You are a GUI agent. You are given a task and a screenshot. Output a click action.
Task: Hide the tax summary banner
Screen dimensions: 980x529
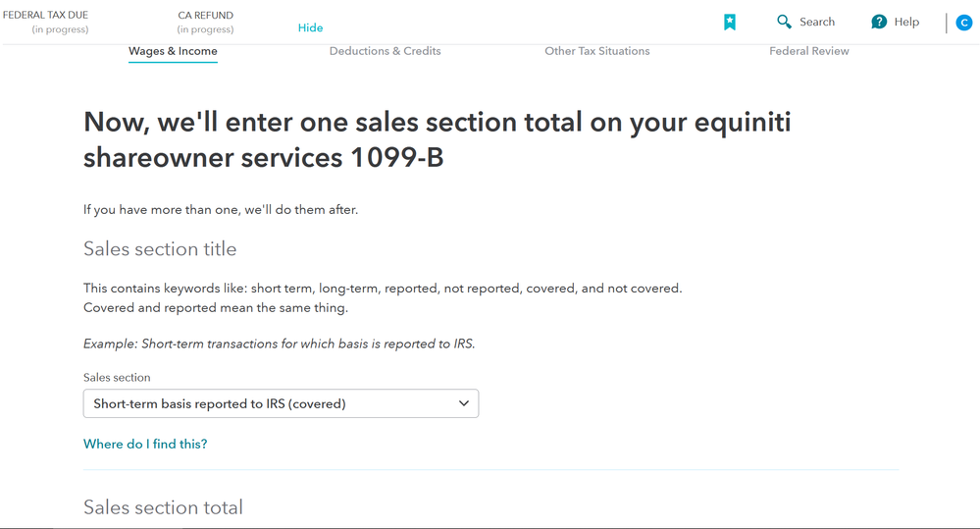pyautogui.click(x=310, y=27)
